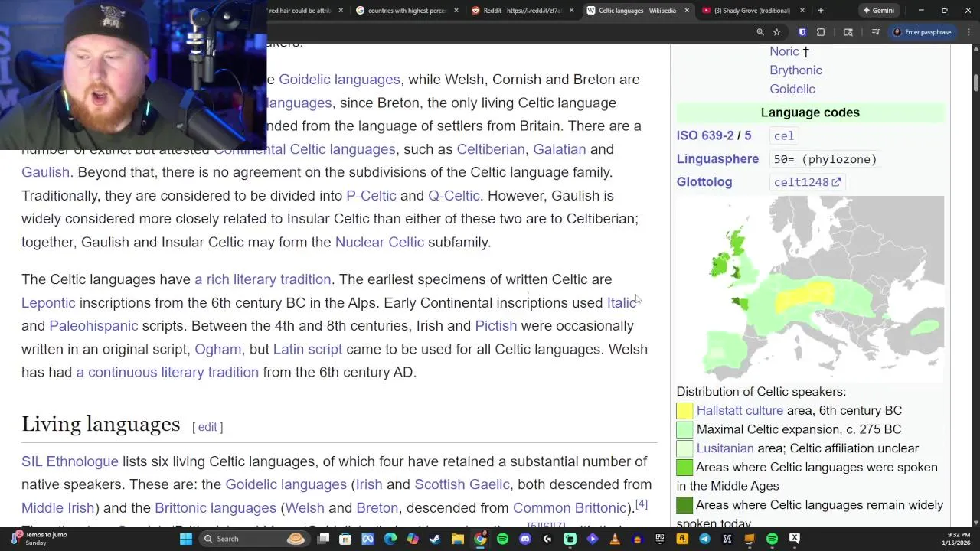980x551 pixels.
Task: Open the Gemini button in Chrome
Action: pyautogui.click(x=878, y=11)
